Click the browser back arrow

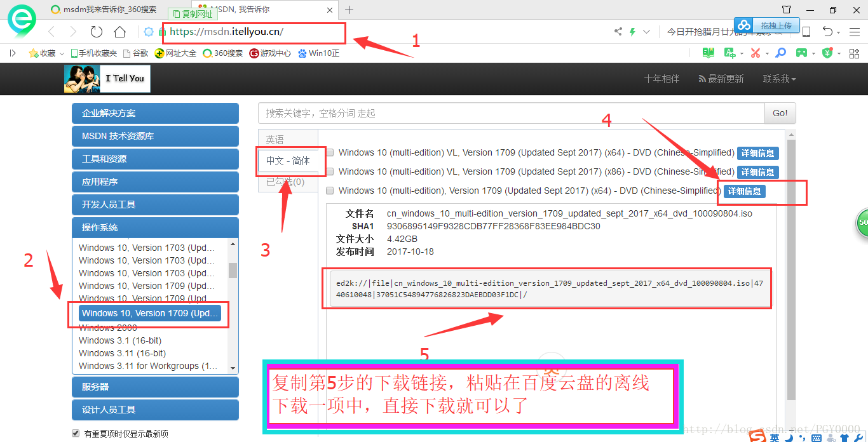click(x=52, y=32)
